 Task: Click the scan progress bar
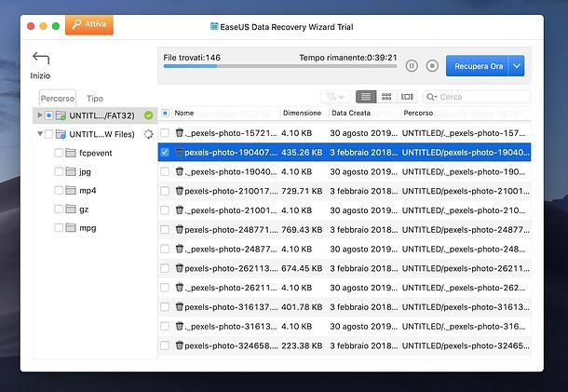[x=280, y=66]
